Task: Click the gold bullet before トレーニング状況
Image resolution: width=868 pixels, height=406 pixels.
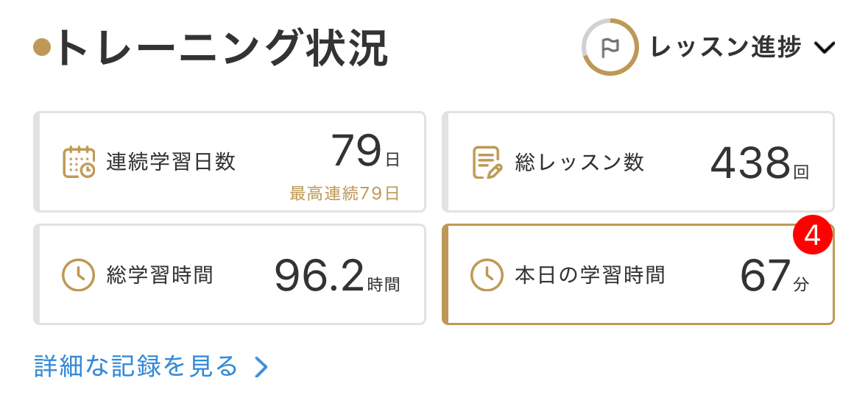Action: tap(42, 48)
